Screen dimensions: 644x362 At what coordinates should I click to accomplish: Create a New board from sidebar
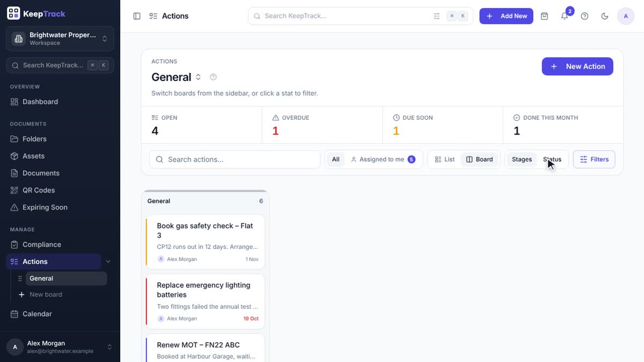pyautogui.click(x=40, y=295)
